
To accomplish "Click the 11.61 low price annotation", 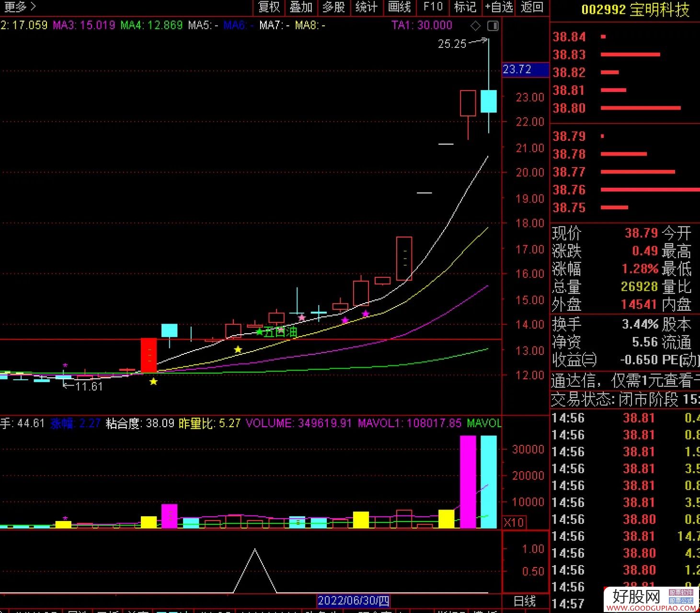I will (x=90, y=386).
